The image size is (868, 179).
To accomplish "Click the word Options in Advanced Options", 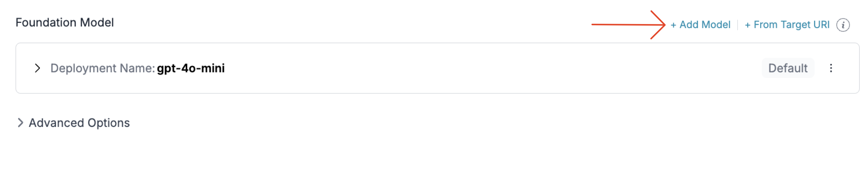I will click(x=109, y=123).
